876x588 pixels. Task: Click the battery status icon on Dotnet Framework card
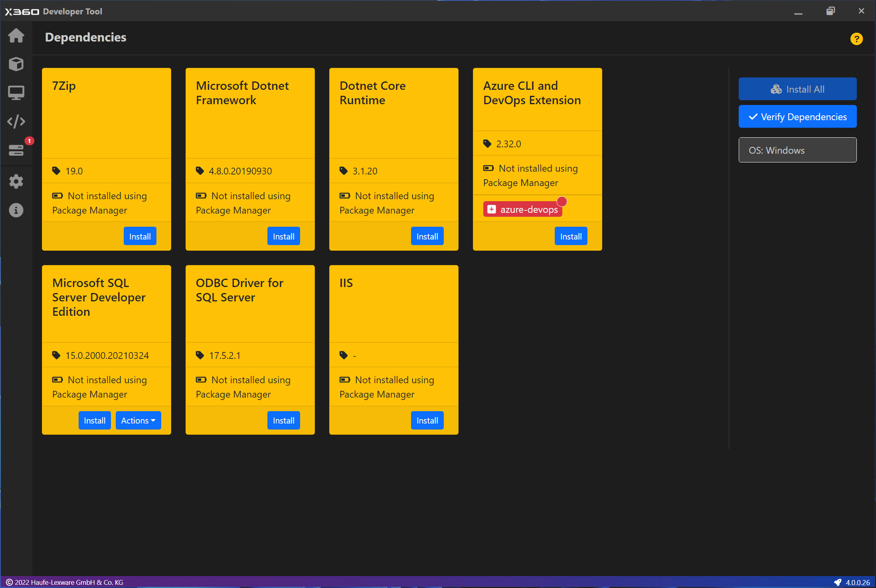pyautogui.click(x=201, y=196)
